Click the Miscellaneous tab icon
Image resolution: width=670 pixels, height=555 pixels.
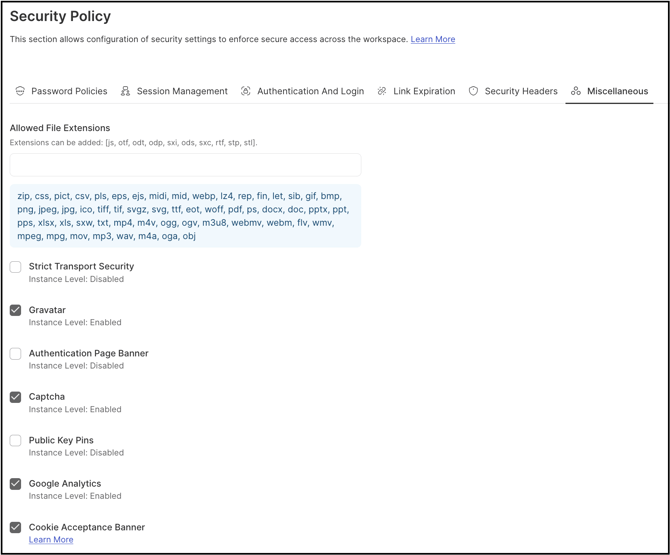click(x=576, y=91)
